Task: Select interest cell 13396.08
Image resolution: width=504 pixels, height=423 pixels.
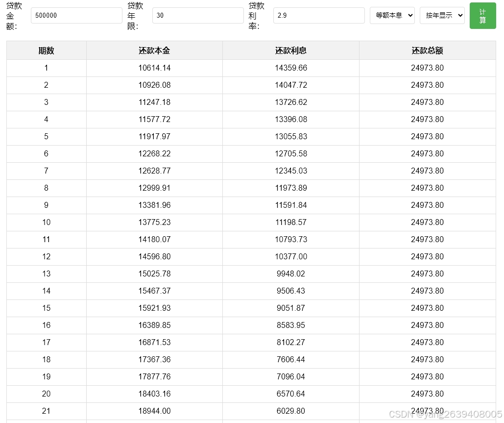Action: click(291, 119)
